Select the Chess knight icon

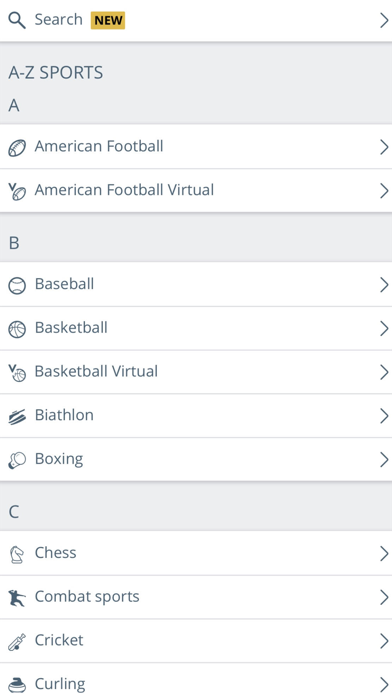click(x=17, y=554)
